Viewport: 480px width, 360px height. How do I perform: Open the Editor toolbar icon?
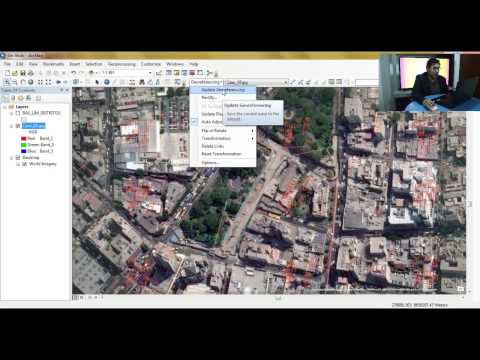159,73
